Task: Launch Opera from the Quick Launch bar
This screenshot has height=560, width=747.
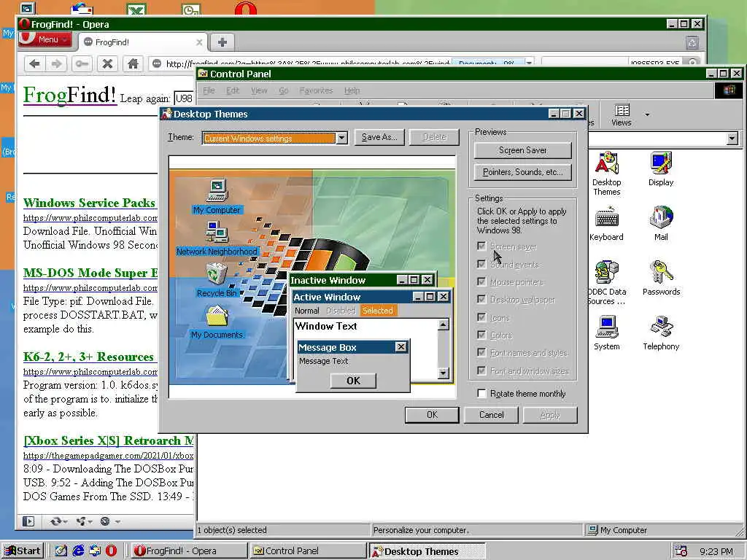Action: (111, 551)
